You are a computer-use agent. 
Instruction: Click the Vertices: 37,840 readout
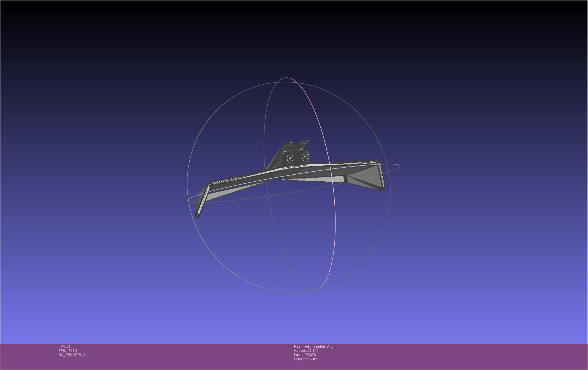[x=306, y=351]
